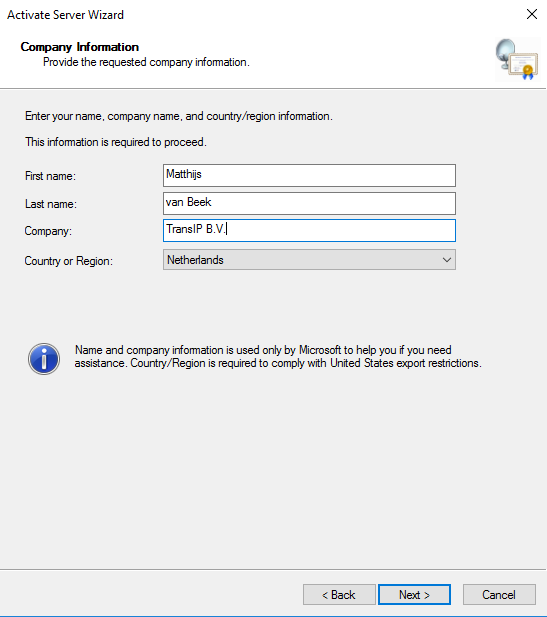Close the Activate Server Wizard window
The image size is (547, 617).
[532, 14]
